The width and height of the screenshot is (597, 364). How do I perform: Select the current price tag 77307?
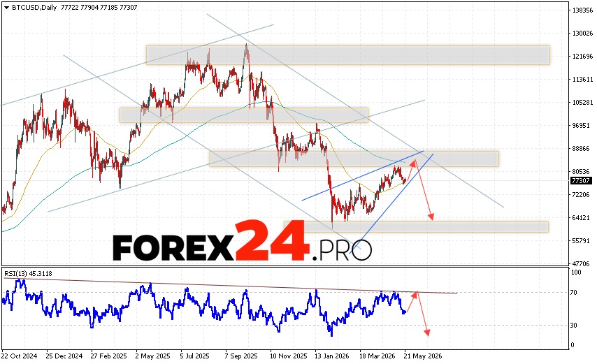tap(581, 181)
